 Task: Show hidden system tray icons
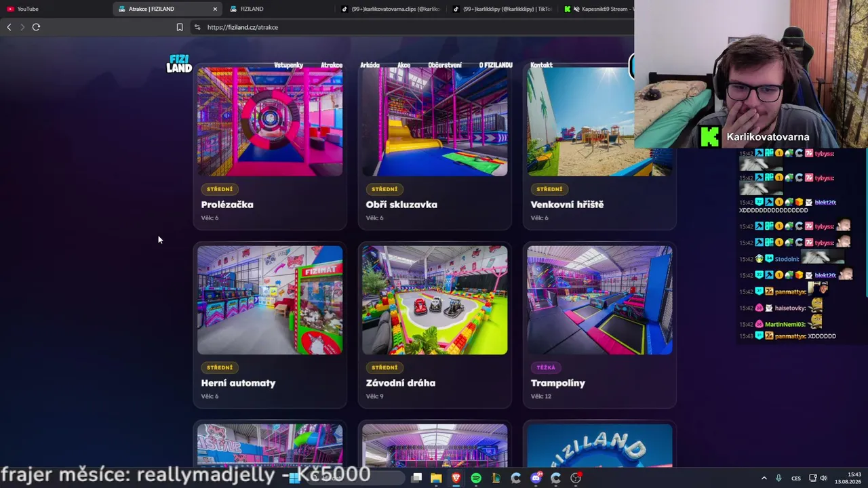pyautogui.click(x=764, y=478)
